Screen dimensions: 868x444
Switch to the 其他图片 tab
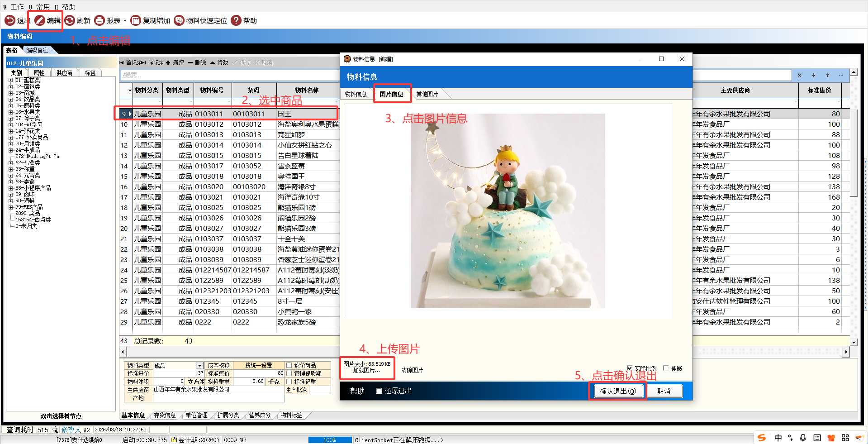427,94
